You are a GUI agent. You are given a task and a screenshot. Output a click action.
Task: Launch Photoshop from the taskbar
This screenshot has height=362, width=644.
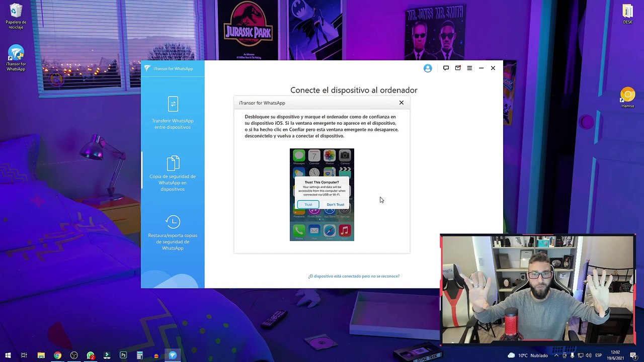click(123, 355)
